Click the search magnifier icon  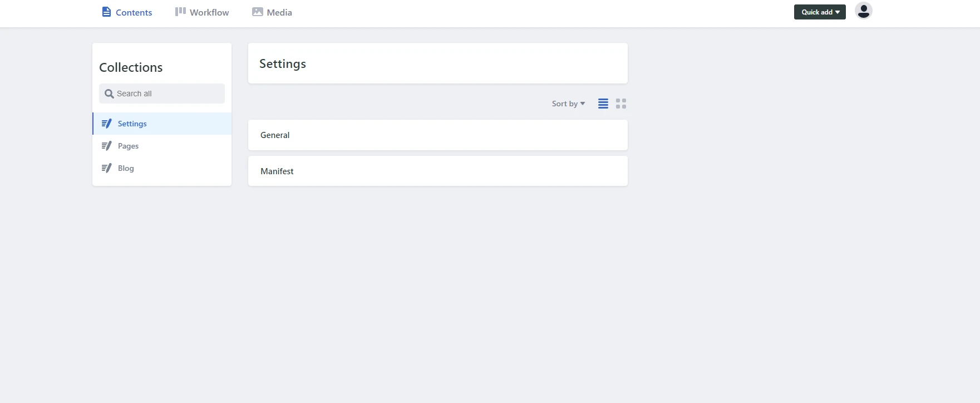pyautogui.click(x=109, y=94)
